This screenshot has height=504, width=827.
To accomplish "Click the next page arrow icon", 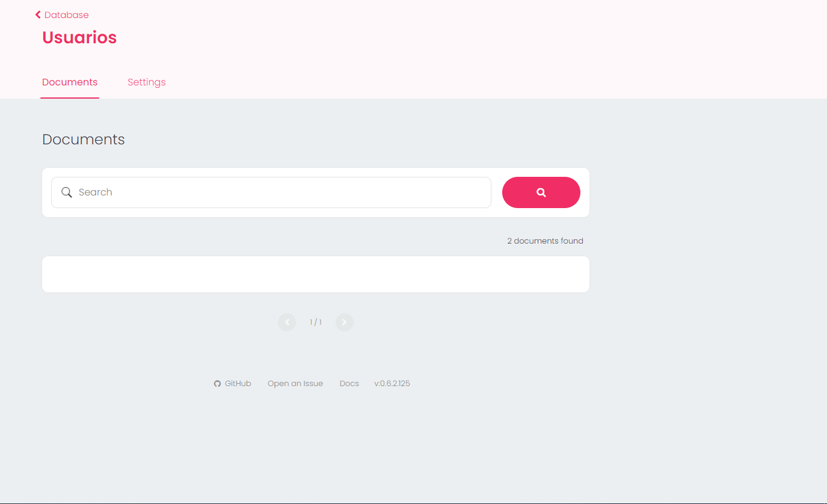I will 344,322.
